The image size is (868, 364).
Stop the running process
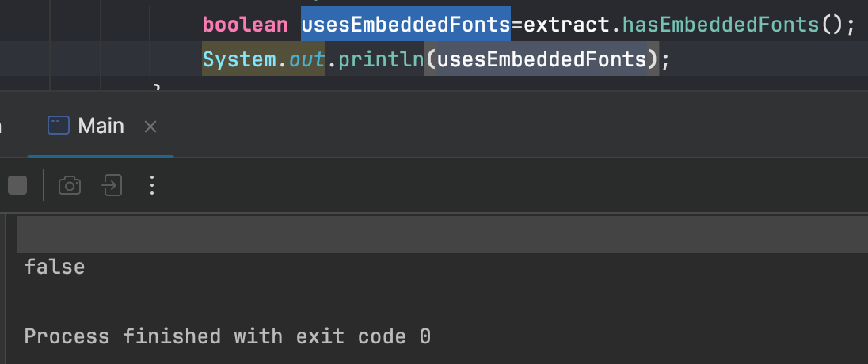point(17,185)
